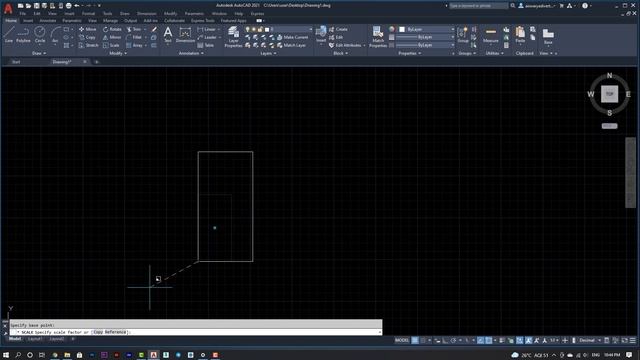Open the ByLayer object color dropdown

[x=452, y=29]
